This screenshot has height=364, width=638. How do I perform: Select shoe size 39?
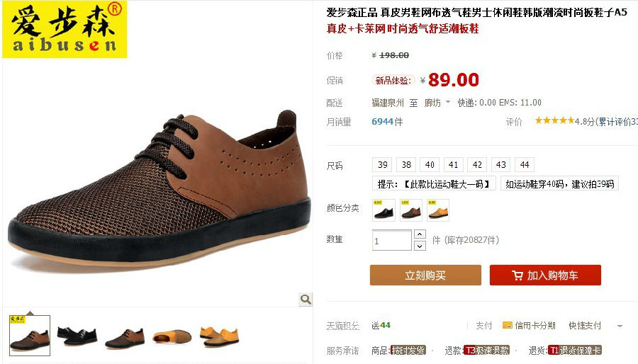pyautogui.click(x=383, y=164)
